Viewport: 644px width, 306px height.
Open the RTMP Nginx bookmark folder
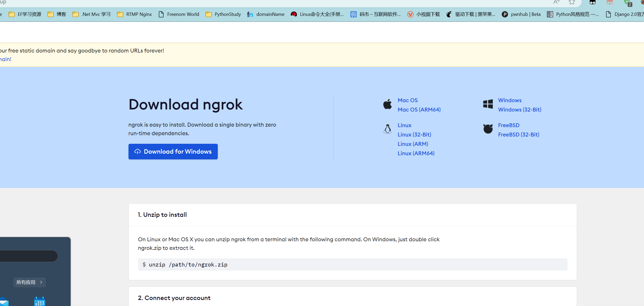[x=134, y=14]
